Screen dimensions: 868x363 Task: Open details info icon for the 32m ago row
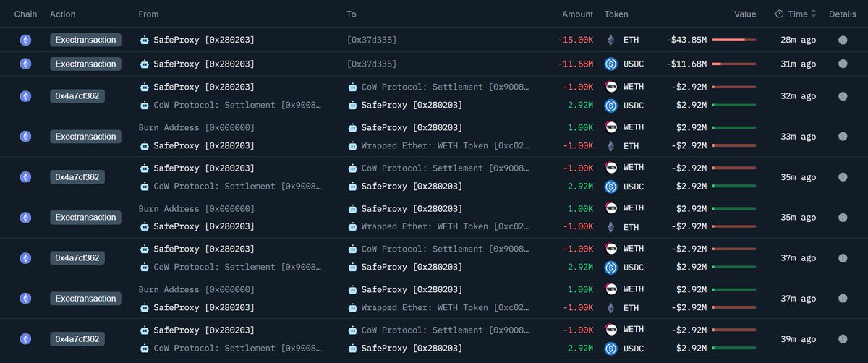[843, 96]
